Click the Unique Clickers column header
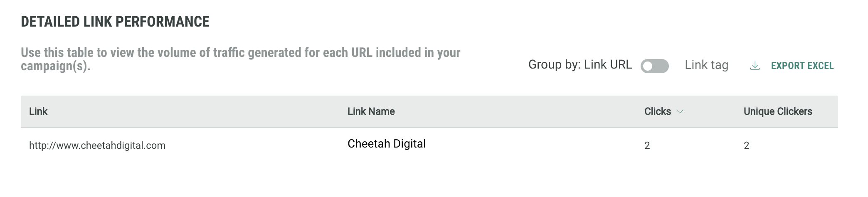868x197 pixels. [777, 111]
